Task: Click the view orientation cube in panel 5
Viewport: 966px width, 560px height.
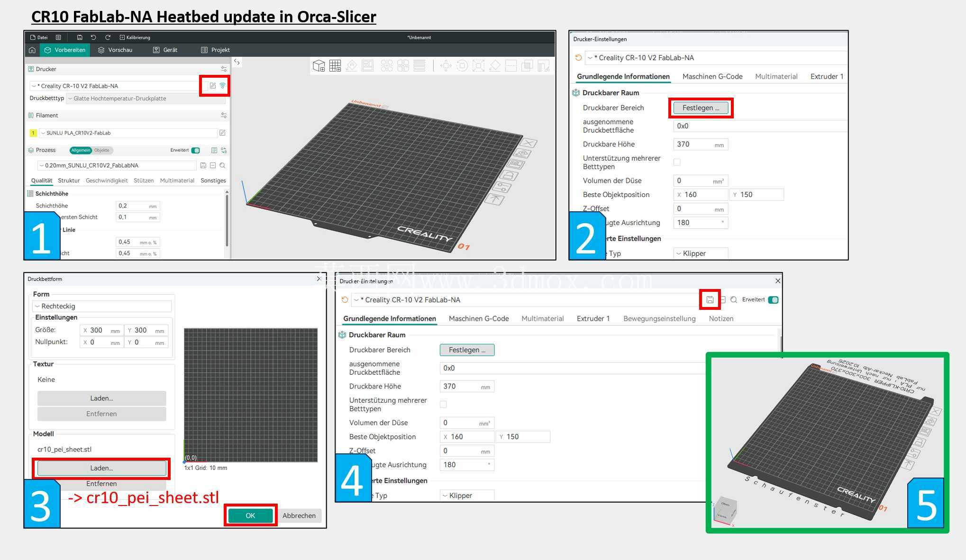Action: (x=725, y=509)
